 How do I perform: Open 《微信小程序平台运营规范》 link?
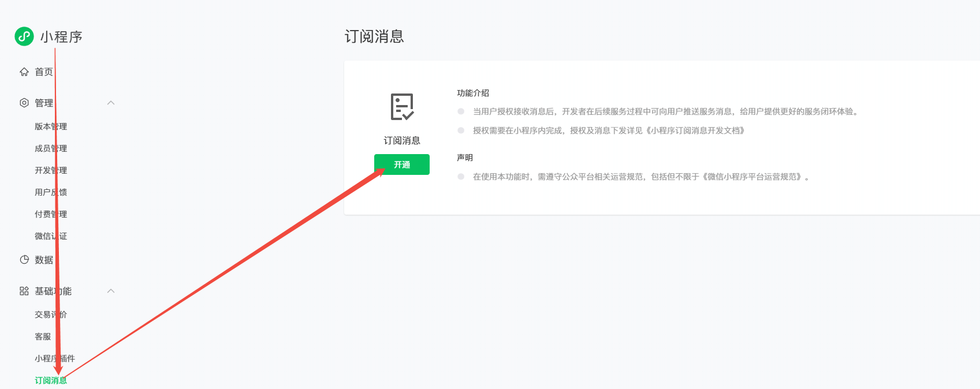[x=752, y=177]
